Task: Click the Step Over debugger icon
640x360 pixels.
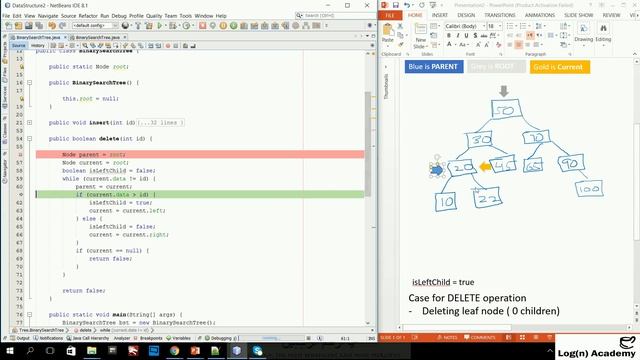Action: [244, 26]
